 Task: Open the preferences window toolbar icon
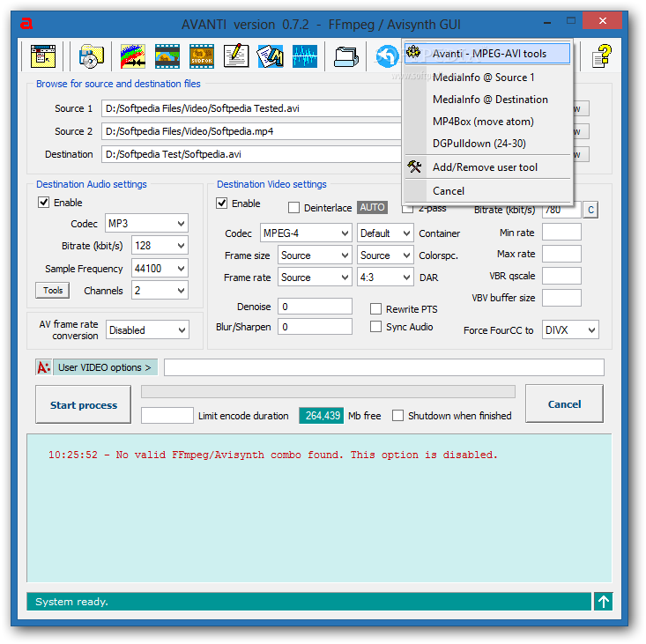click(43, 56)
